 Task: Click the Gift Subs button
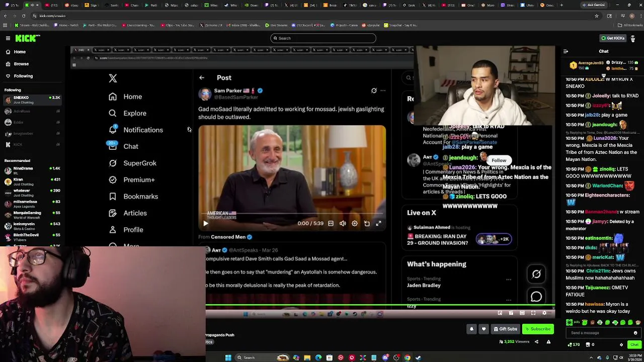[505, 329]
